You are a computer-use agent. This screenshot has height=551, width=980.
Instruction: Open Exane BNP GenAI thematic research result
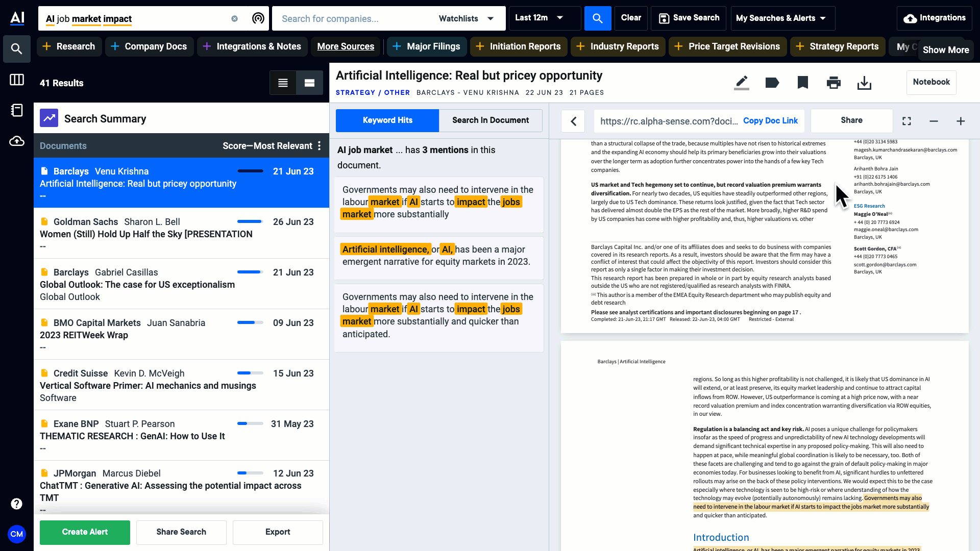point(181,435)
